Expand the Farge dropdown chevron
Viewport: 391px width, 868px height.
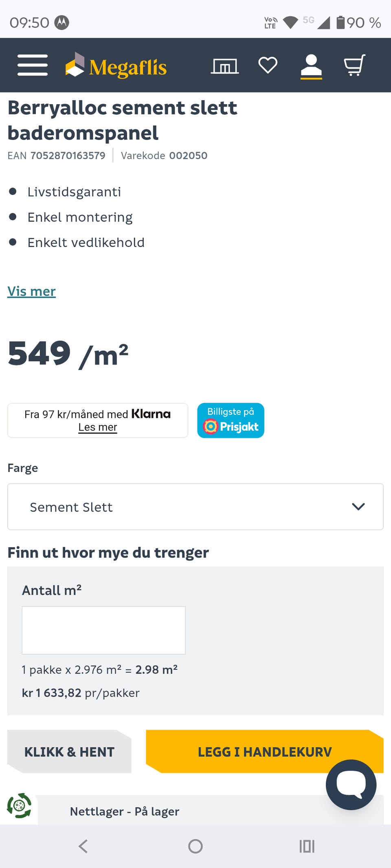358,507
